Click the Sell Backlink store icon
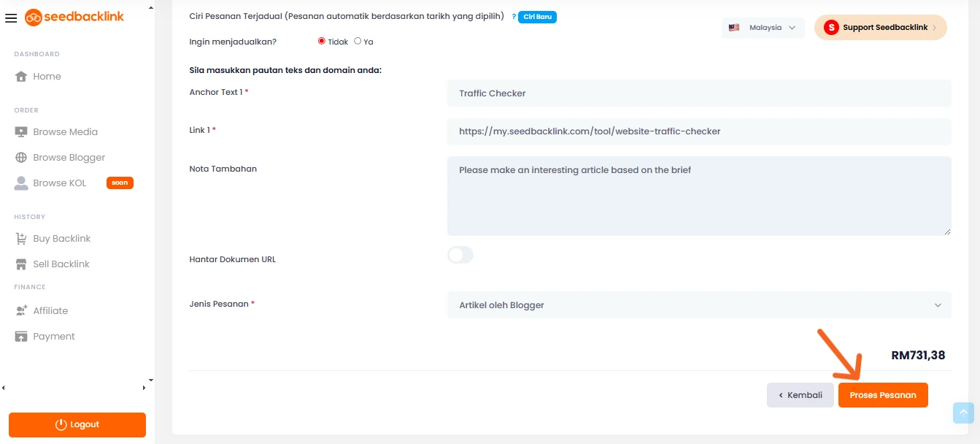The image size is (980, 444). (20, 264)
